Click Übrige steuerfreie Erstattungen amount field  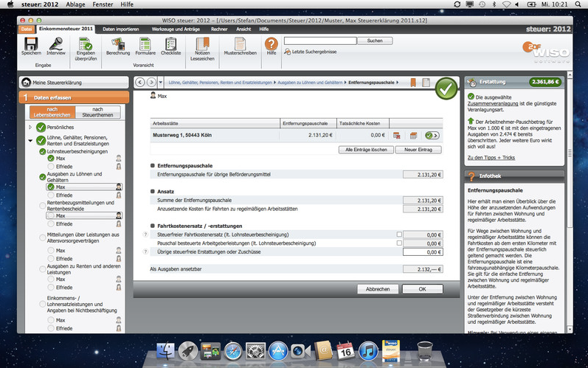click(423, 251)
